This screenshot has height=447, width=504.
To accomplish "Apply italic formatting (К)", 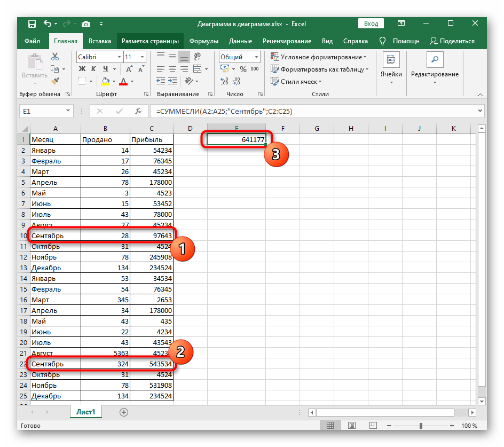I will tap(93, 68).
